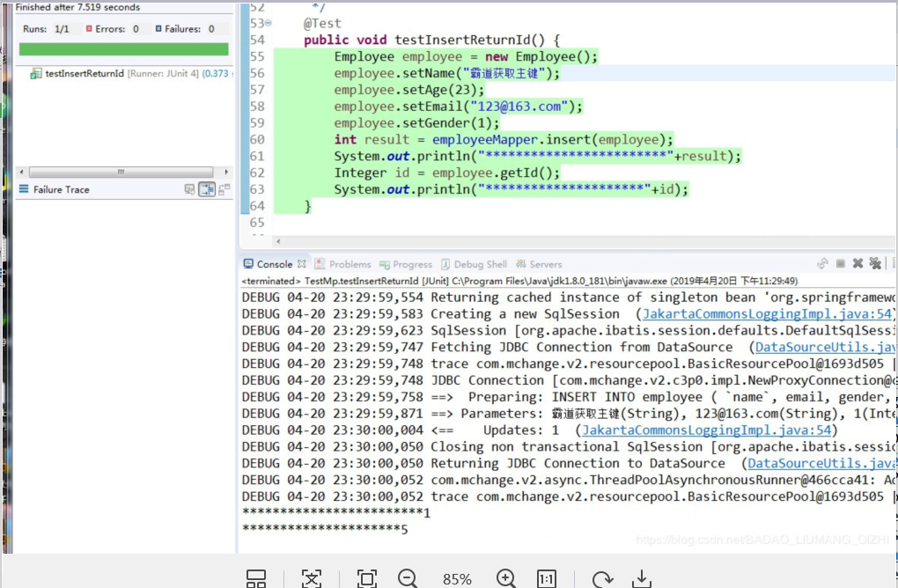Click the testInsertReturnId method name in the editor
Screen dimensions: 898x588
(463, 40)
